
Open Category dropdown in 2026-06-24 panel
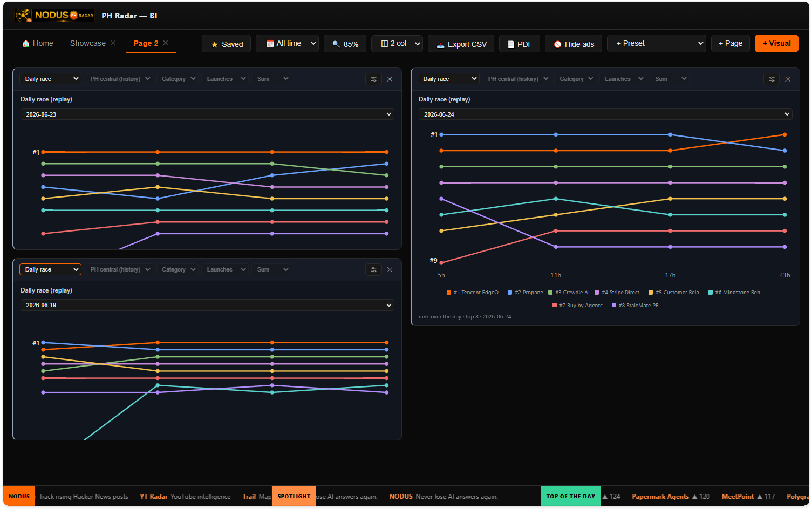click(x=576, y=79)
